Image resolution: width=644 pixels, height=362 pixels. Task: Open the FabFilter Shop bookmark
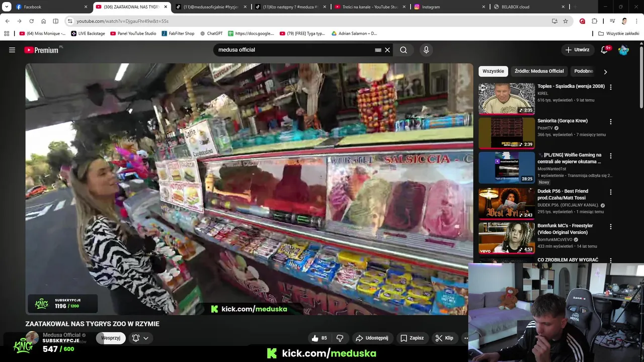point(178,34)
